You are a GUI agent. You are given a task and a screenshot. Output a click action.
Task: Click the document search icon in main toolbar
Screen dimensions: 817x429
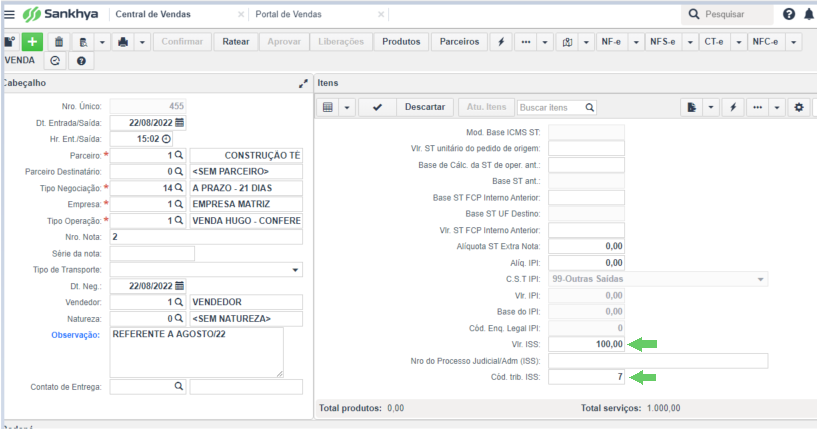click(83, 42)
